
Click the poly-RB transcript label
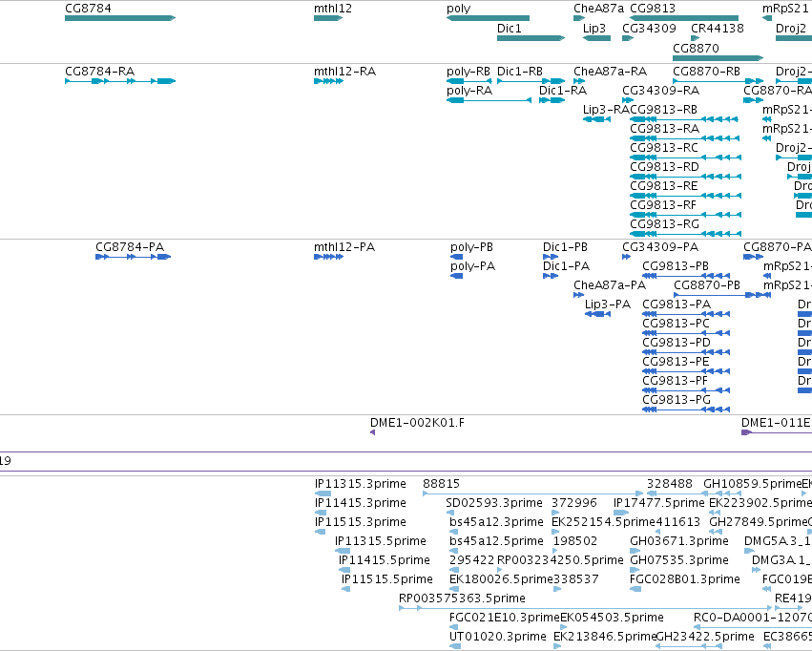(468, 71)
